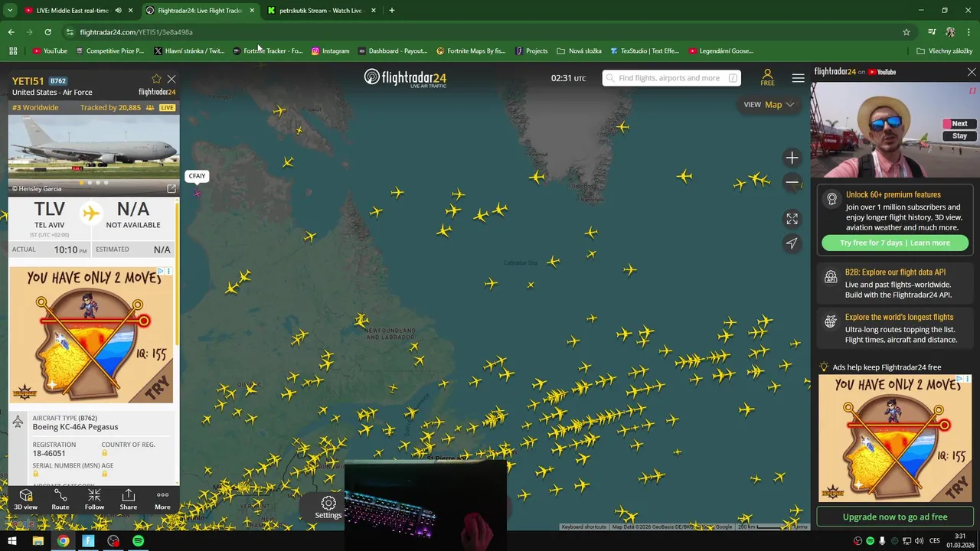Center map on my location
The image size is (980, 551).
point(792,243)
